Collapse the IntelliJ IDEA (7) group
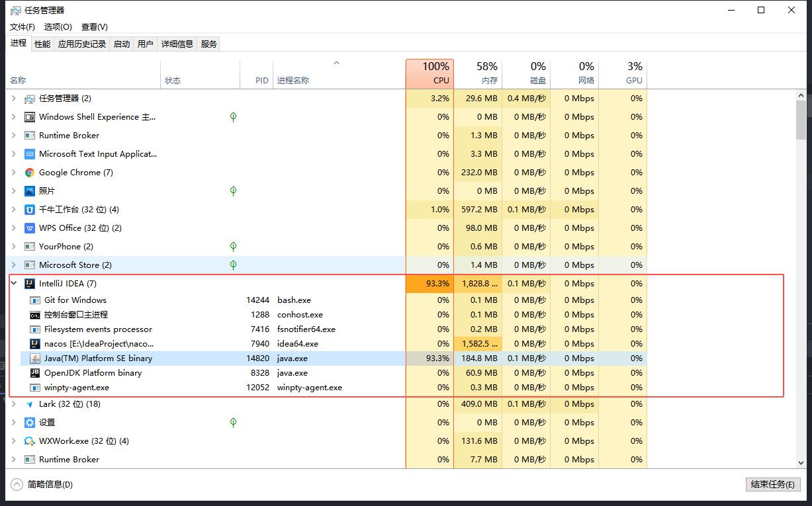The image size is (812, 506). click(14, 284)
